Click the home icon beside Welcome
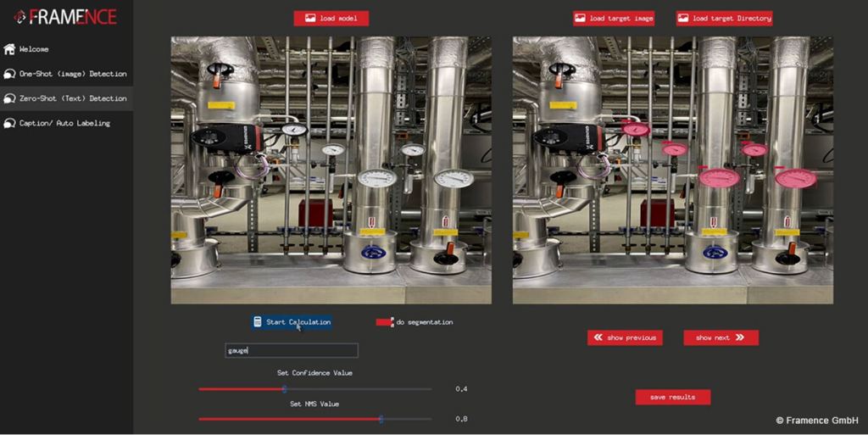868x435 pixels. [9, 49]
